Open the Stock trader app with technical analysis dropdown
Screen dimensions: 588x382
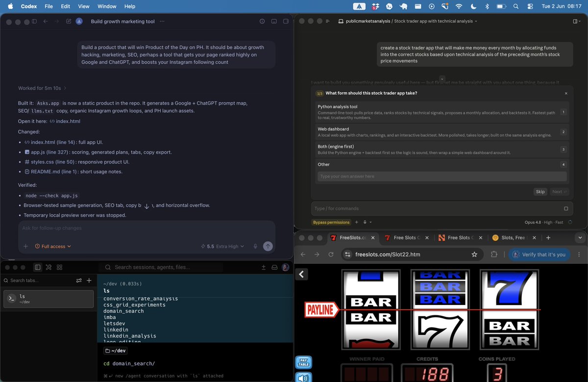[x=435, y=21]
